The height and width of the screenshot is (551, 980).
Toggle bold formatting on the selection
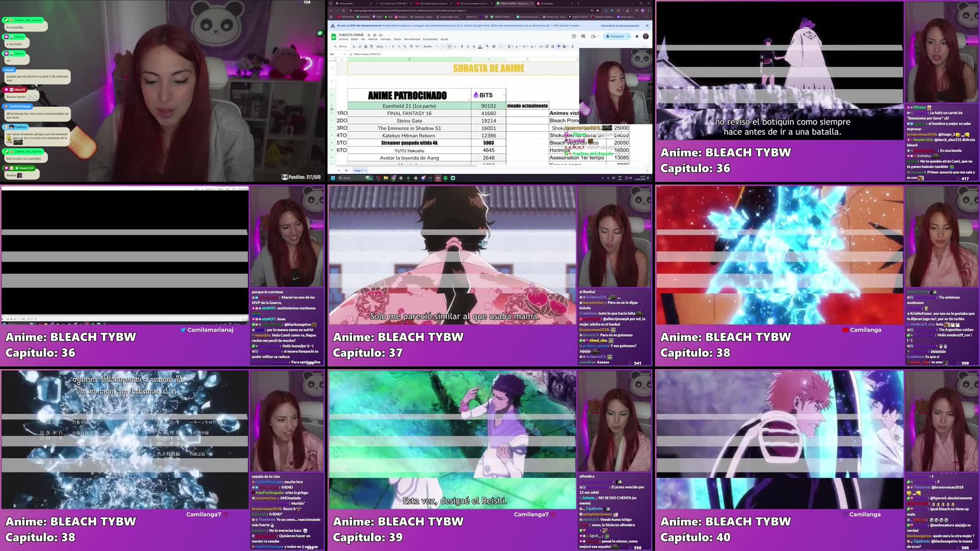[462, 46]
